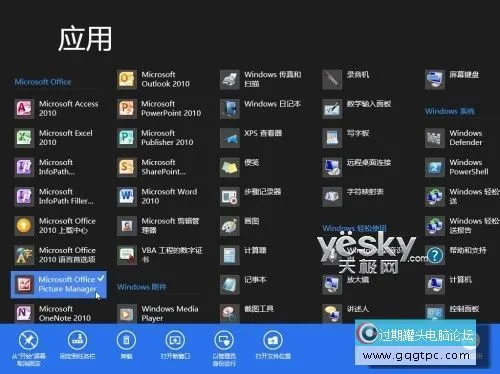Click 以管理员身份运行 run as administrator button
500x374 pixels.
pos(224,348)
